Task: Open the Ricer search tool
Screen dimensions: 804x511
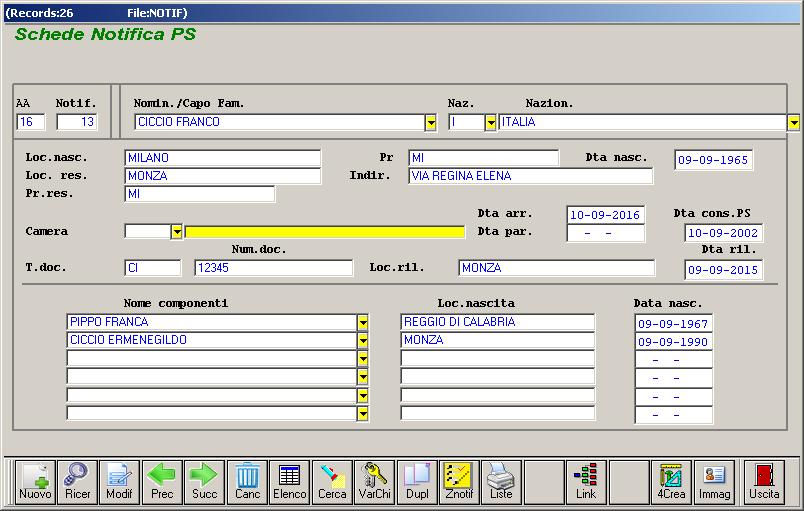Action: [77, 481]
